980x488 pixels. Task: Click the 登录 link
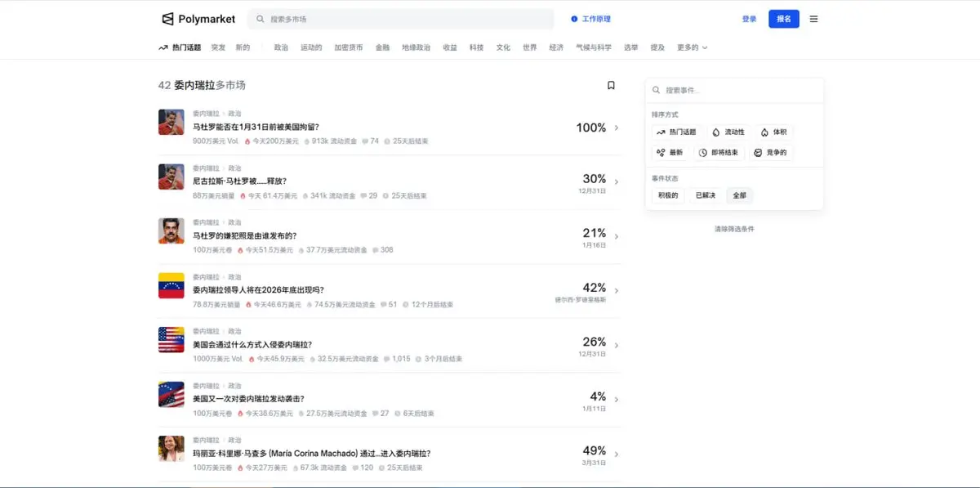coord(749,19)
